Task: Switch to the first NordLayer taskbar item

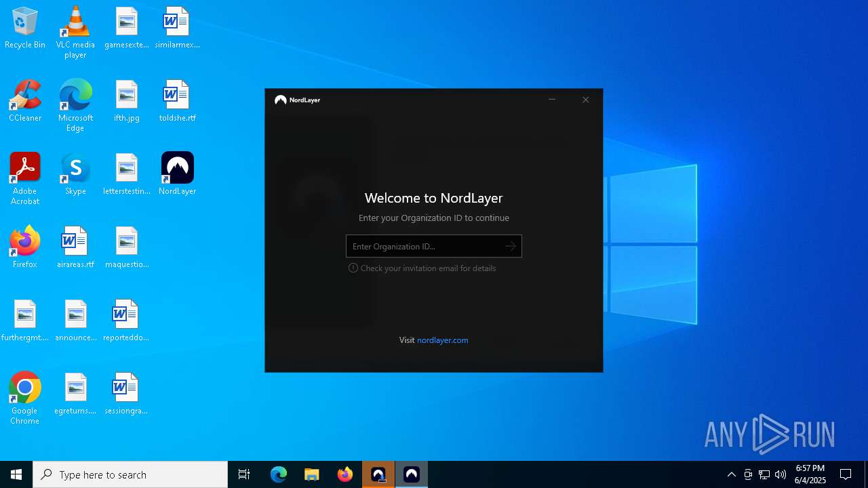Action: [378, 474]
